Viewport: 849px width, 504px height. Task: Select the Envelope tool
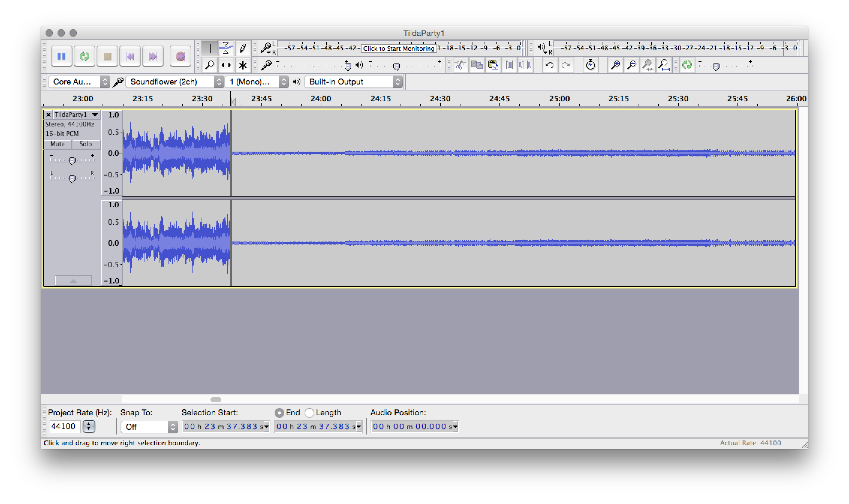click(226, 48)
